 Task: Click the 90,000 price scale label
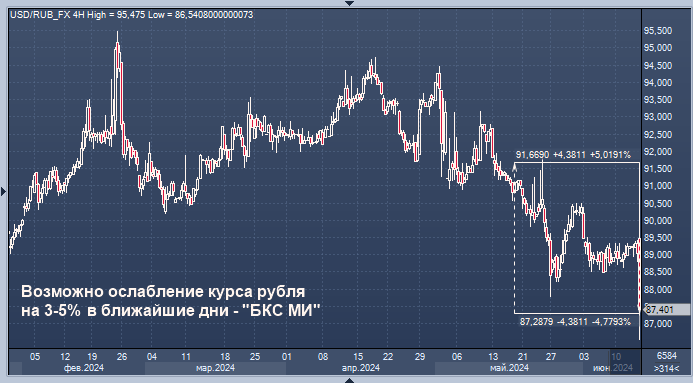(x=658, y=220)
